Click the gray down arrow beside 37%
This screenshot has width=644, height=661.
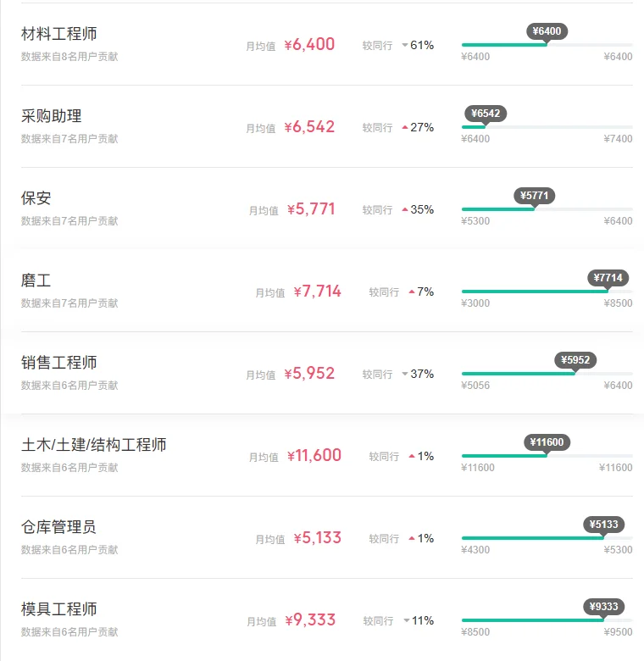[x=405, y=374]
